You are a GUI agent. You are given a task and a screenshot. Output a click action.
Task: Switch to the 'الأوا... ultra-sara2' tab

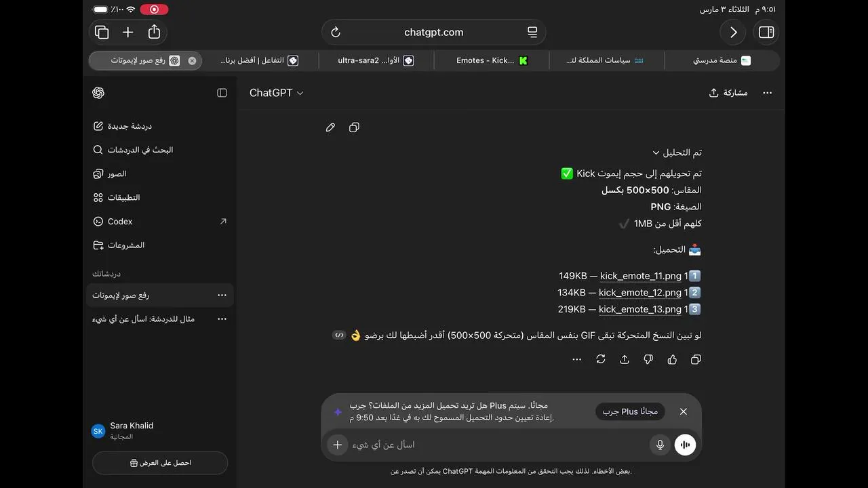click(x=376, y=60)
